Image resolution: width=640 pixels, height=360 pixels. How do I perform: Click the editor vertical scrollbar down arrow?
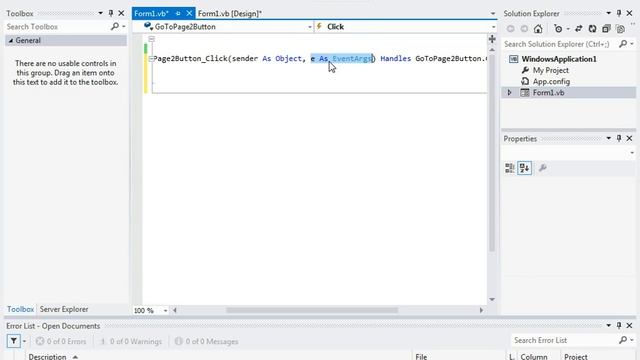coord(492,300)
